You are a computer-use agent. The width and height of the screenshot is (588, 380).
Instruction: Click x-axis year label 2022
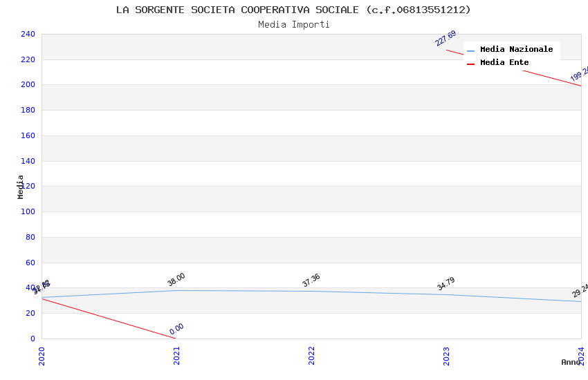click(x=311, y=356)
